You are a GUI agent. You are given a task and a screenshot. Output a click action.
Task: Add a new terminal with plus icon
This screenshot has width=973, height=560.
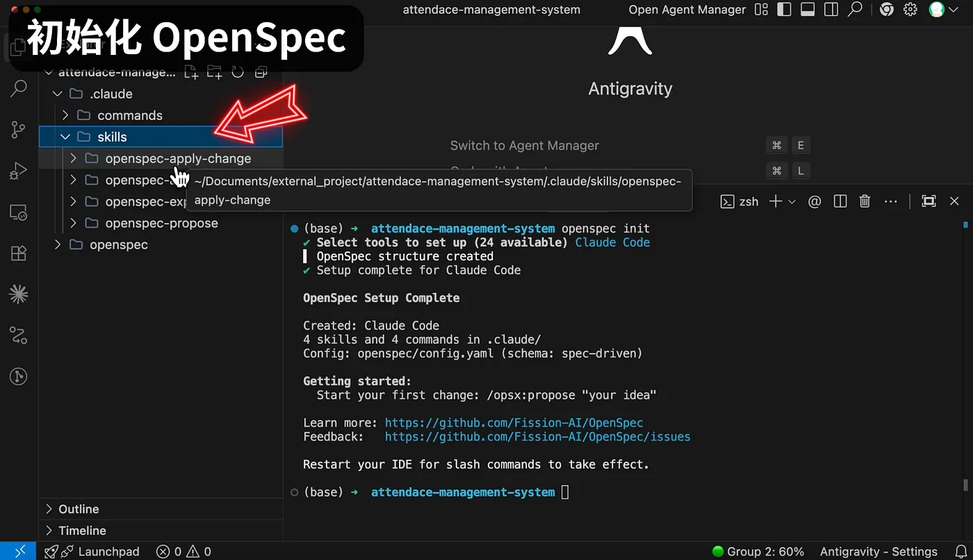pos(775,201)
